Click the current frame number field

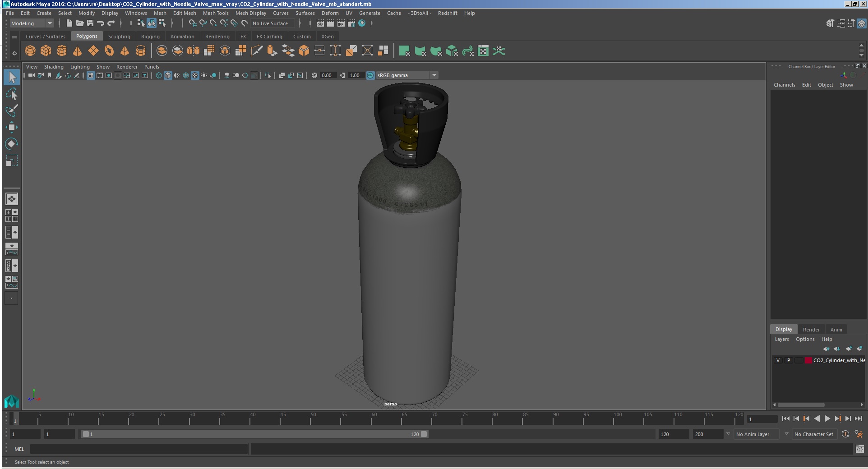coord(762,419)
